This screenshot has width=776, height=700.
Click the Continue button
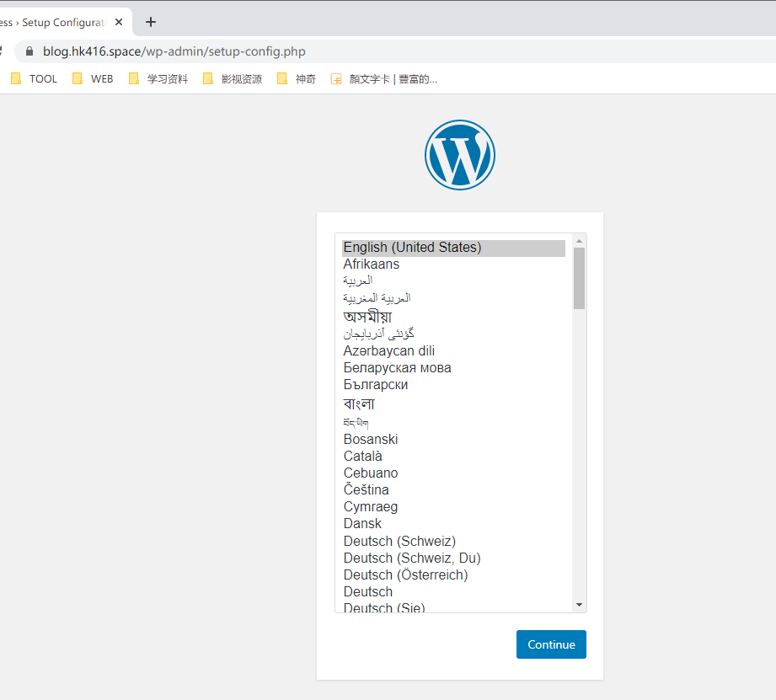point(551,644)
